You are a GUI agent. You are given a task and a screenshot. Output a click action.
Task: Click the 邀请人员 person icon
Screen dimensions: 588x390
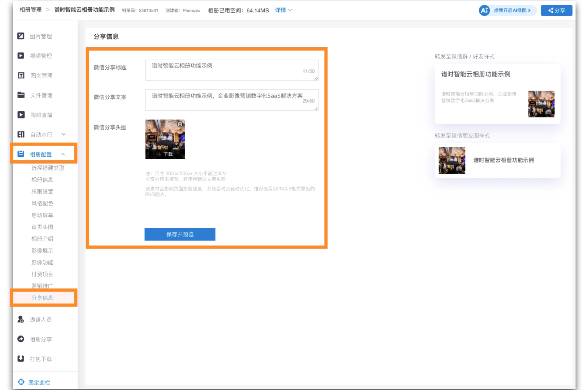coord(21,320)
